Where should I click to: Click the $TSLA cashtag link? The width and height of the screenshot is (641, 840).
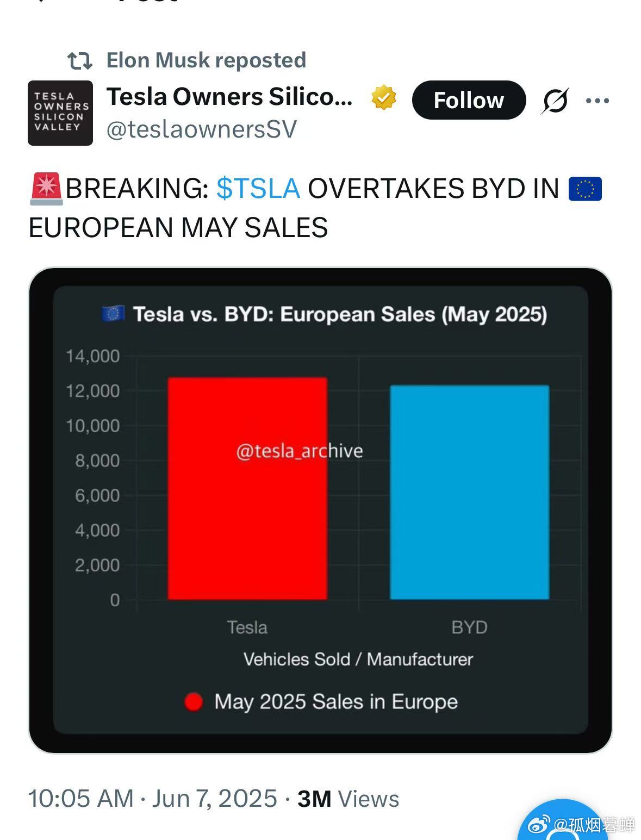(258, 189)
